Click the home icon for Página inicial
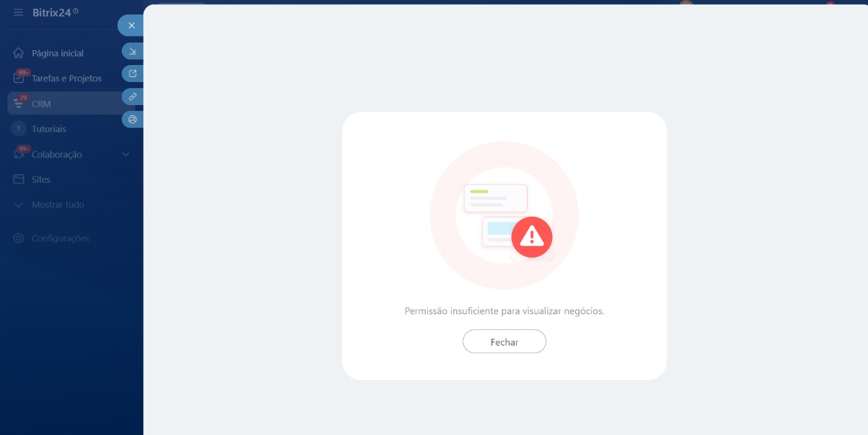 click(x=18, y=53)
